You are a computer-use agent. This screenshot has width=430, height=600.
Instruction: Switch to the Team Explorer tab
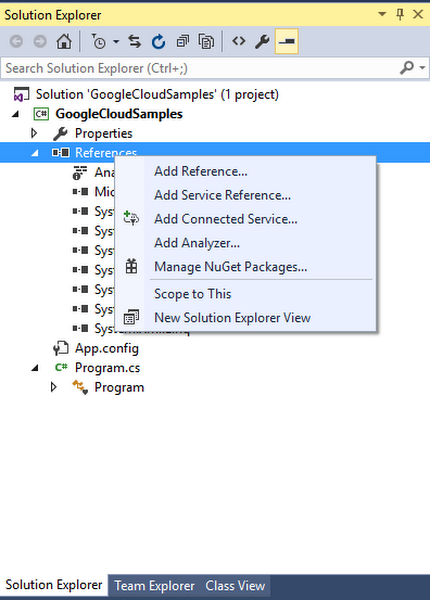pos(155,586)
